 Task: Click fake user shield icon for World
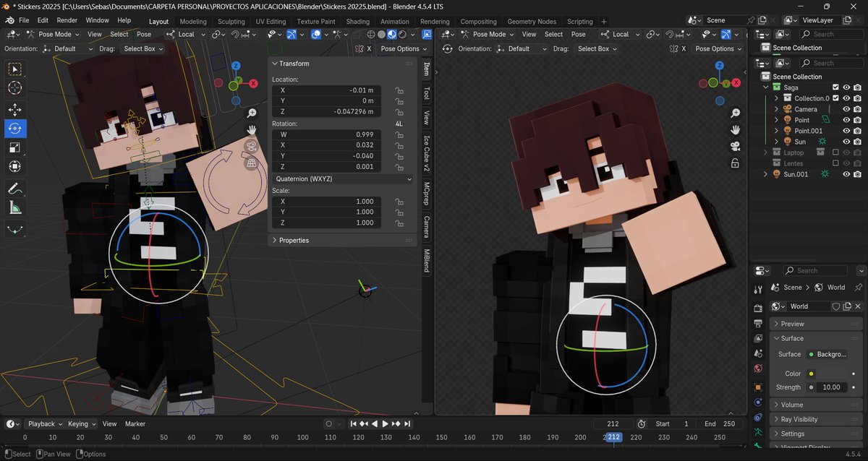pyautogui.click(x=836, y=306)
